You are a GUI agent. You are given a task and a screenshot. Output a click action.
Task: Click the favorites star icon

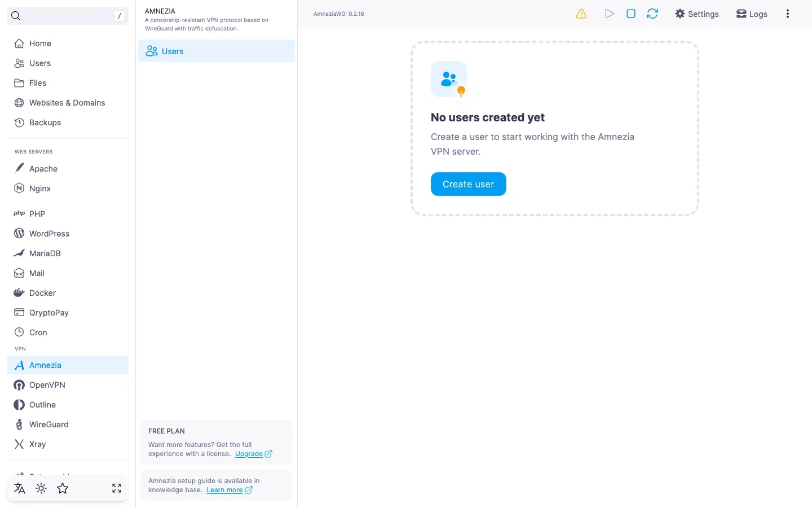point(63,488)
